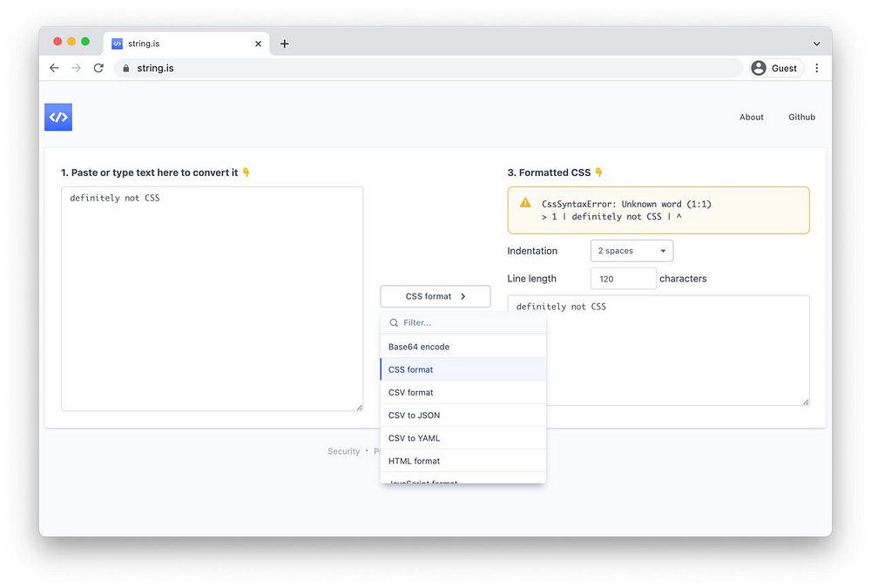This screenshot has width=871, height=588.
Task: Select Base64 encode from the list
Action: coord(463,347)
